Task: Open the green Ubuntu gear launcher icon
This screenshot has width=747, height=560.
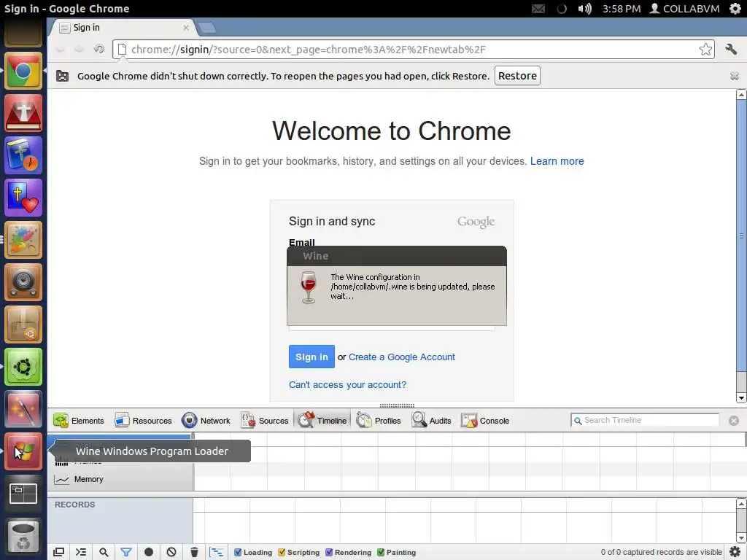Action: 23,367
